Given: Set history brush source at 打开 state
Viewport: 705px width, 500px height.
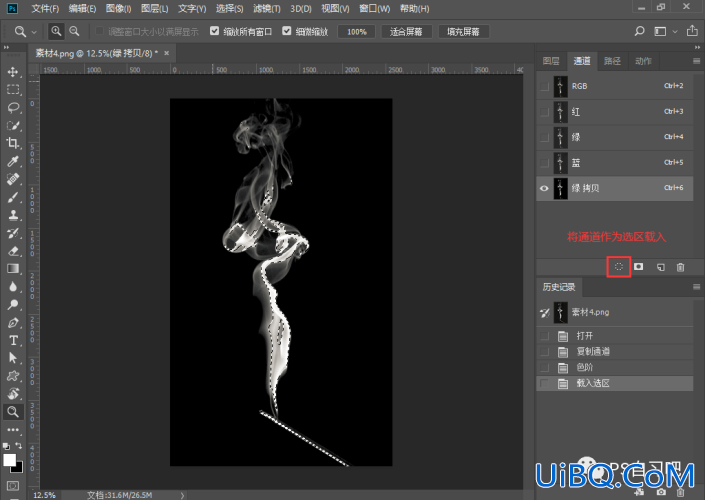Looking at the screenshot, I should click(x=544, y=336).
